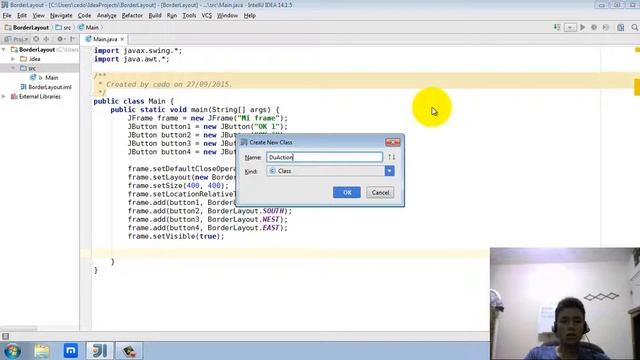Open the VCS menu
The width and height of the screenshot is (640, 360).
tap(207, 16)
